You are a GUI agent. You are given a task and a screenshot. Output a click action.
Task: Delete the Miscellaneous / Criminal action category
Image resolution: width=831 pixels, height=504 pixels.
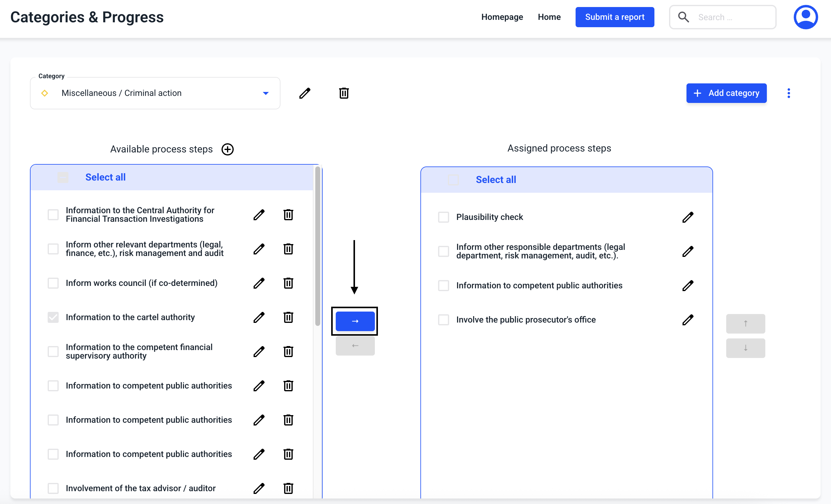tap(344, 93)
